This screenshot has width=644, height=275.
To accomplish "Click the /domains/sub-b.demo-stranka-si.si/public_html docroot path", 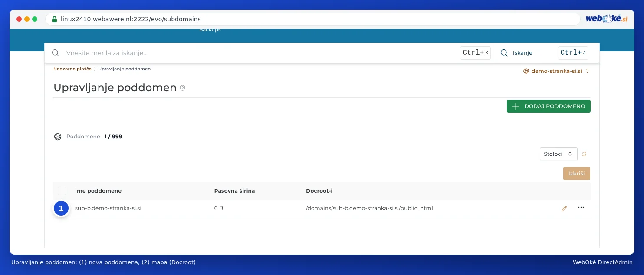I will coord(369,208).
